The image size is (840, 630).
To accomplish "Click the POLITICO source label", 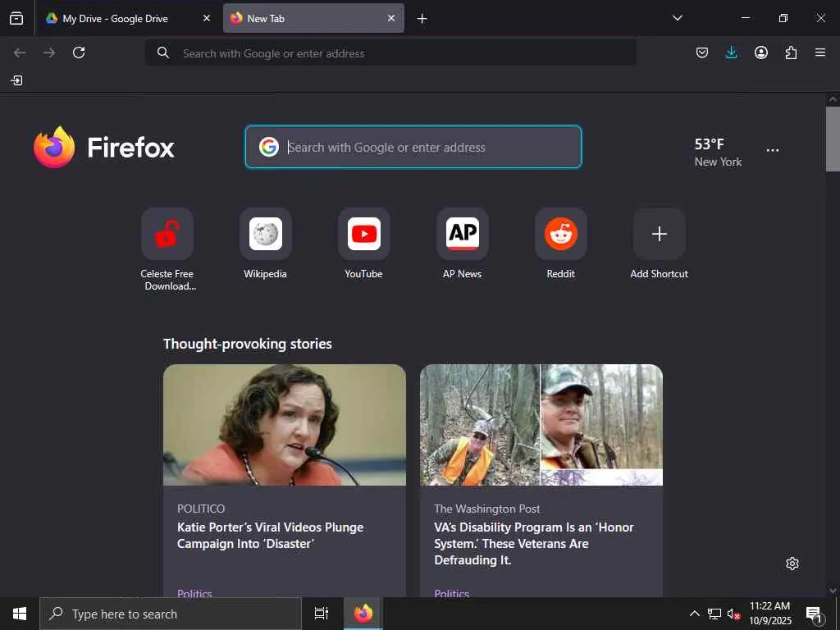I will (x=201, y=509).
